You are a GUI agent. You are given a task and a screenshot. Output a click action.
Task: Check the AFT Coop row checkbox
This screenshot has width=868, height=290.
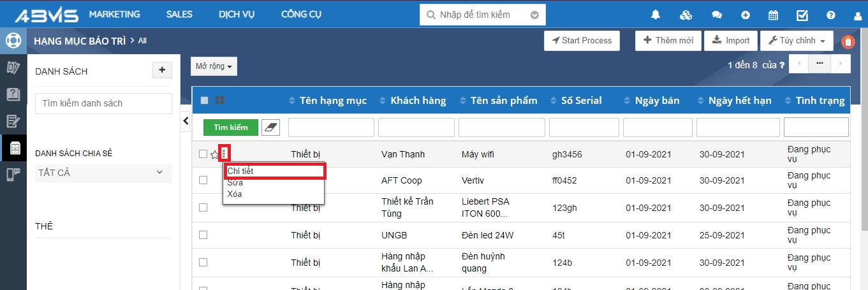tap(203, 180)
